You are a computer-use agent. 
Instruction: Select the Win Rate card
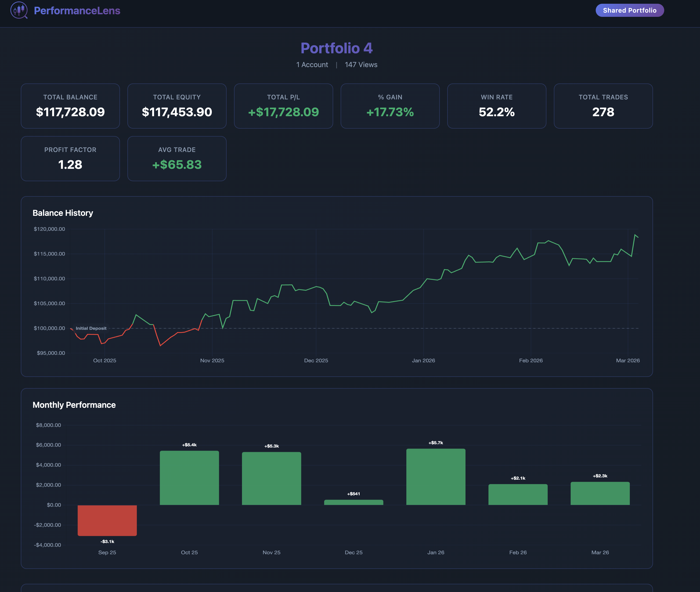coord(497,106)
